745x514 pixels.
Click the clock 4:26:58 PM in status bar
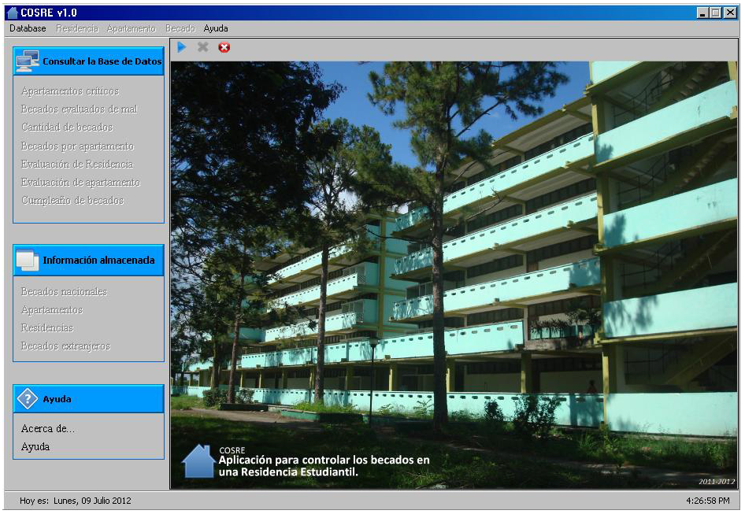[708, 500]
